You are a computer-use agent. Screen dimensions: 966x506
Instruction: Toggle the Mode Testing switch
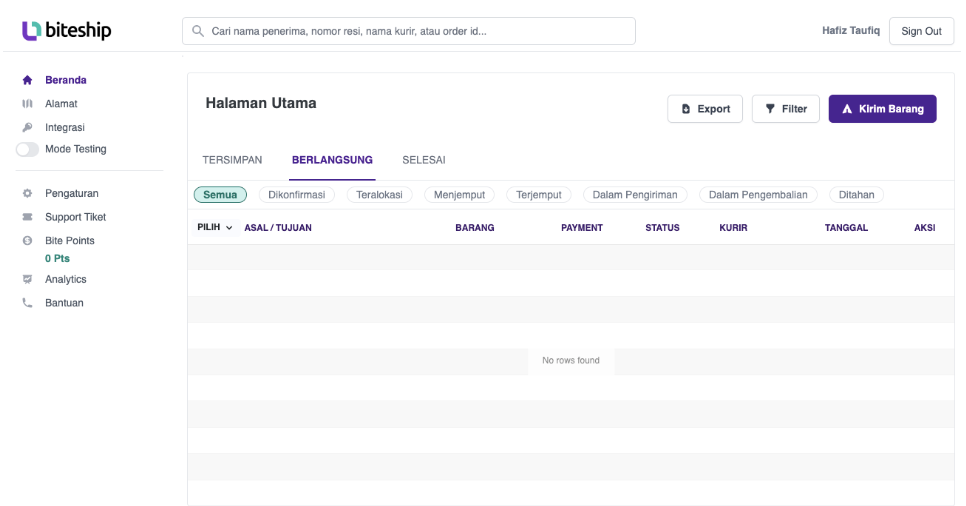(27, 149)
